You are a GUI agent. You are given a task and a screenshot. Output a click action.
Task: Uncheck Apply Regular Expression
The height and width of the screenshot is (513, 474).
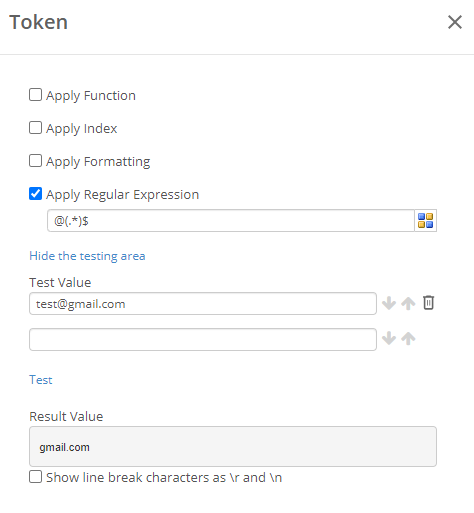click(x=35, y=194)
